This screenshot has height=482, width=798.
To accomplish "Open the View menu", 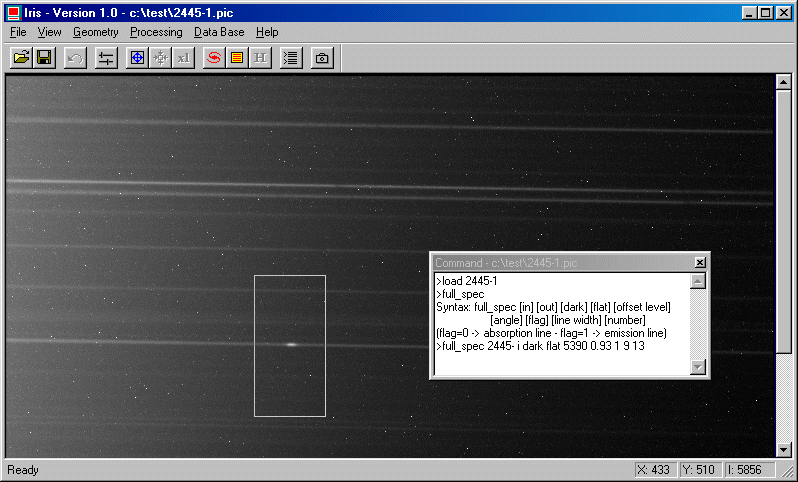I will [49, 32].
